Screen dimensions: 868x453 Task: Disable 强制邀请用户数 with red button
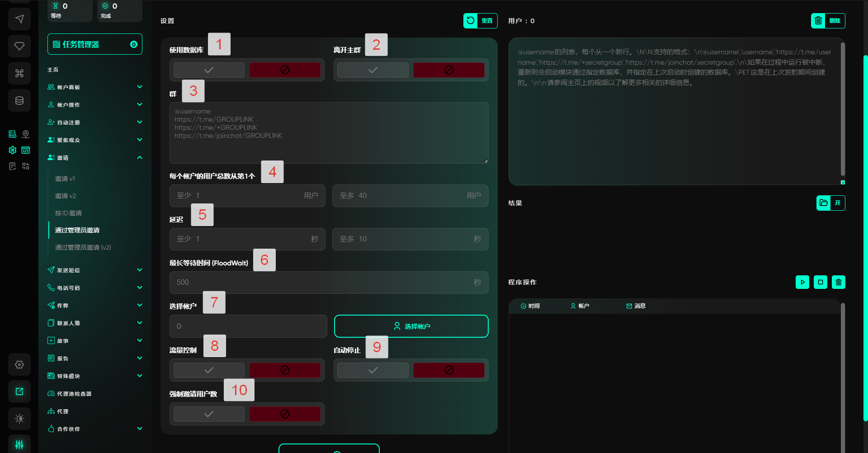click(285, 414)
